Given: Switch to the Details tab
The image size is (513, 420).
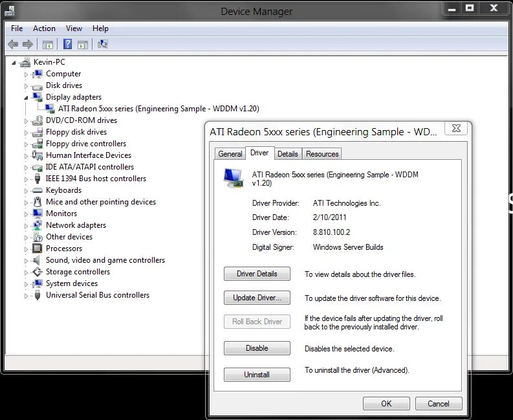Looking at the screenshot, I should (x=288, y=154).
